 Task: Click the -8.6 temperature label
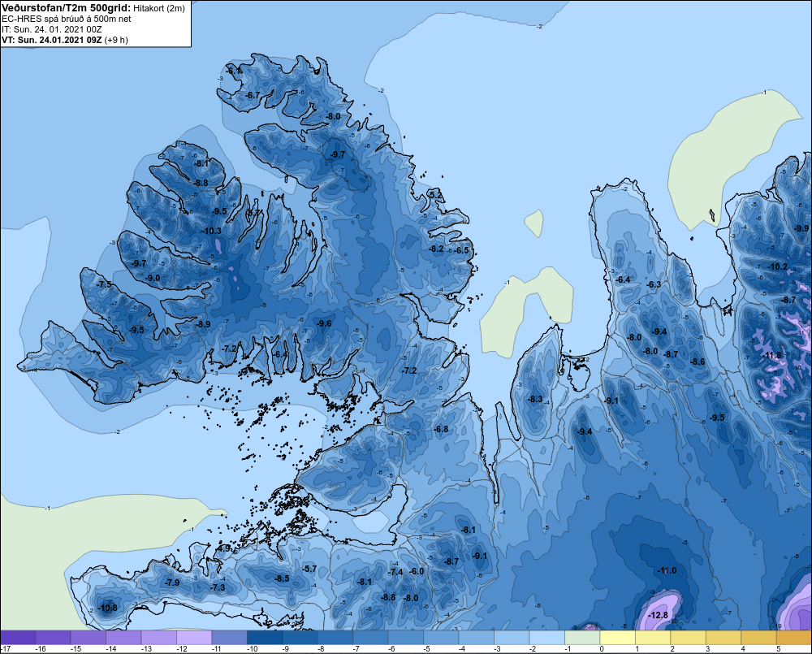(698, 362)
